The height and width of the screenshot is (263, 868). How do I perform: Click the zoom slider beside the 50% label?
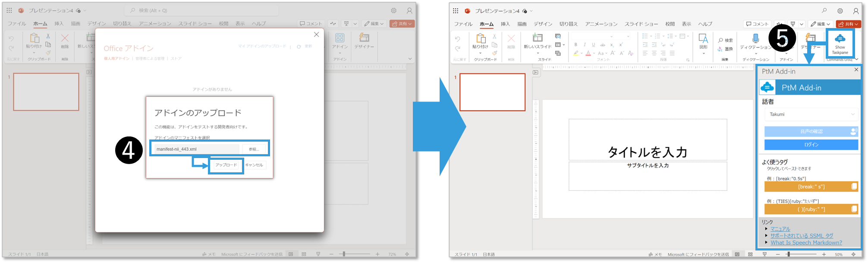(788, 254)
